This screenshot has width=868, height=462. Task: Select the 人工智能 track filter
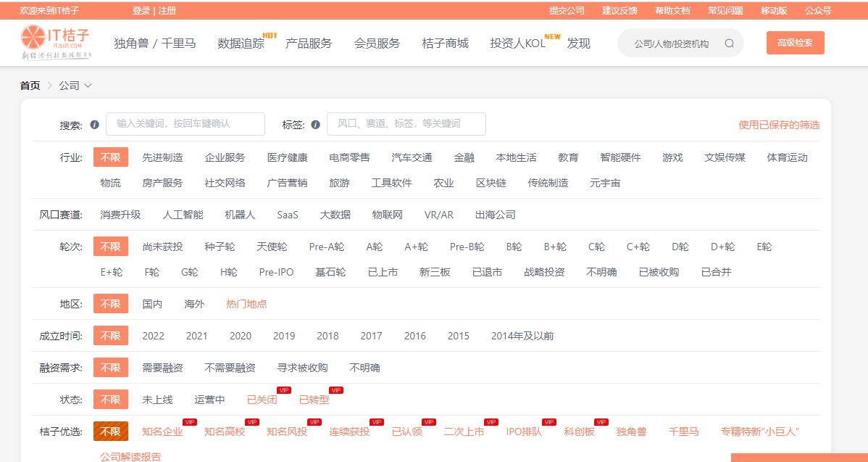pos(185,214)
